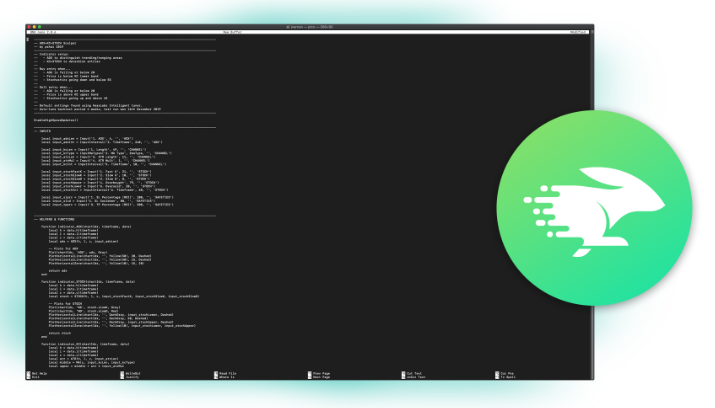Click the Exit shortcut in nano footer
Image resolution: width=715 pixels, height=408 pixels.
tap(33, 377)
